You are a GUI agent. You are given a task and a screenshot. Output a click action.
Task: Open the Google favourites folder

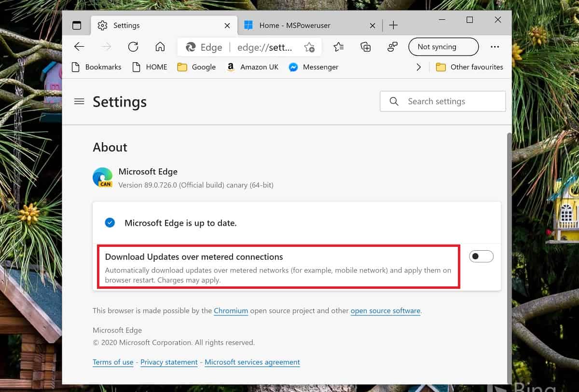tap(196, 67)
